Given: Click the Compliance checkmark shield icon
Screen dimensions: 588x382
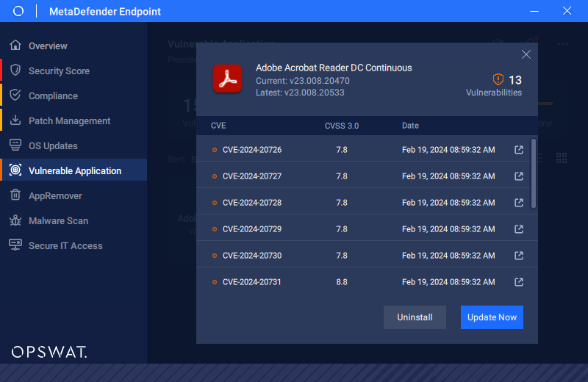Looking at the screenshot, I should tap(15, 95).
